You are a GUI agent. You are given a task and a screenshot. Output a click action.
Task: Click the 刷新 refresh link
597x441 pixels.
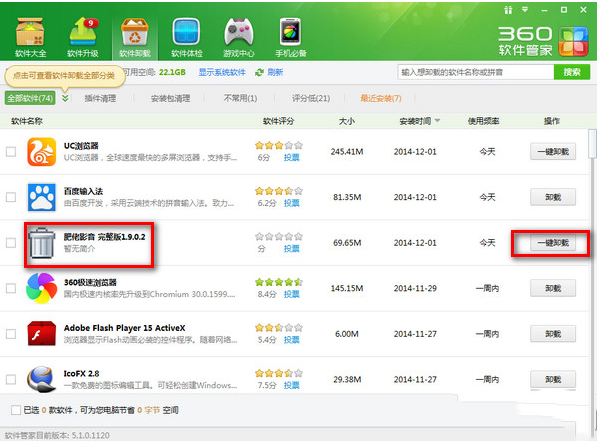tap(275, 72)
